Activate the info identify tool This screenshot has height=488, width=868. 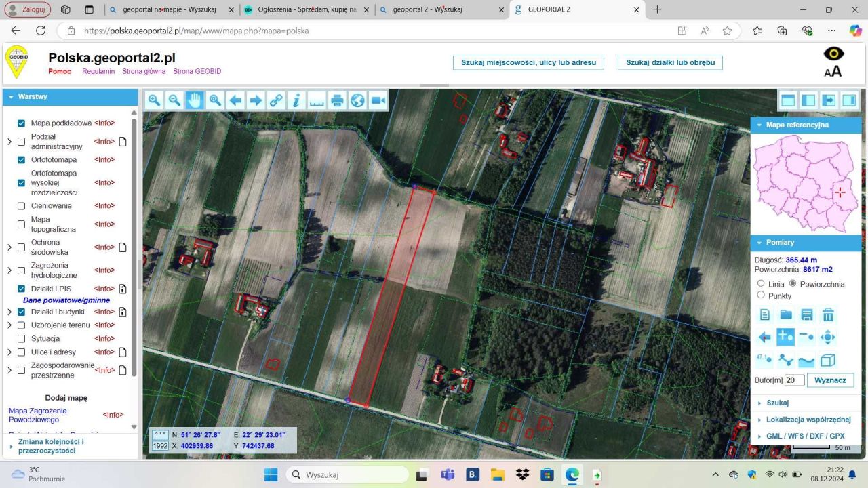pyautogui.click(x=296, y=100)
